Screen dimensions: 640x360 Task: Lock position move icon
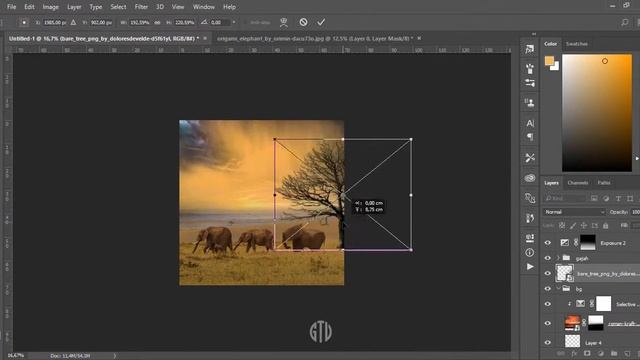(584, 225)
